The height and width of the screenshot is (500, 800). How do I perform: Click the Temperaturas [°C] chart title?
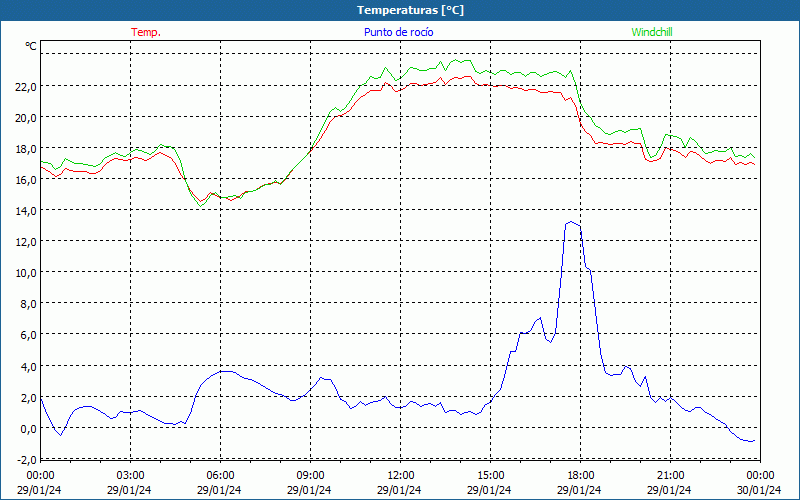pos(410,10)
